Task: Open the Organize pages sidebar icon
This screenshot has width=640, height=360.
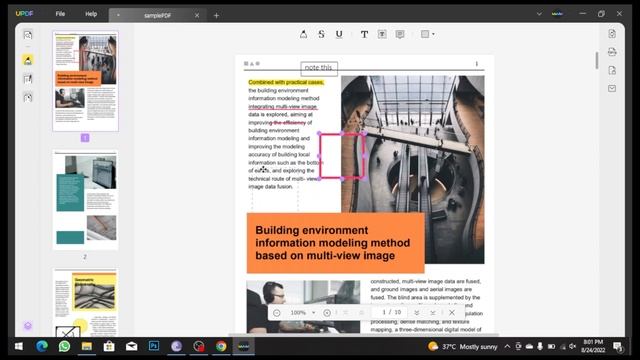Action: (28, 98)
